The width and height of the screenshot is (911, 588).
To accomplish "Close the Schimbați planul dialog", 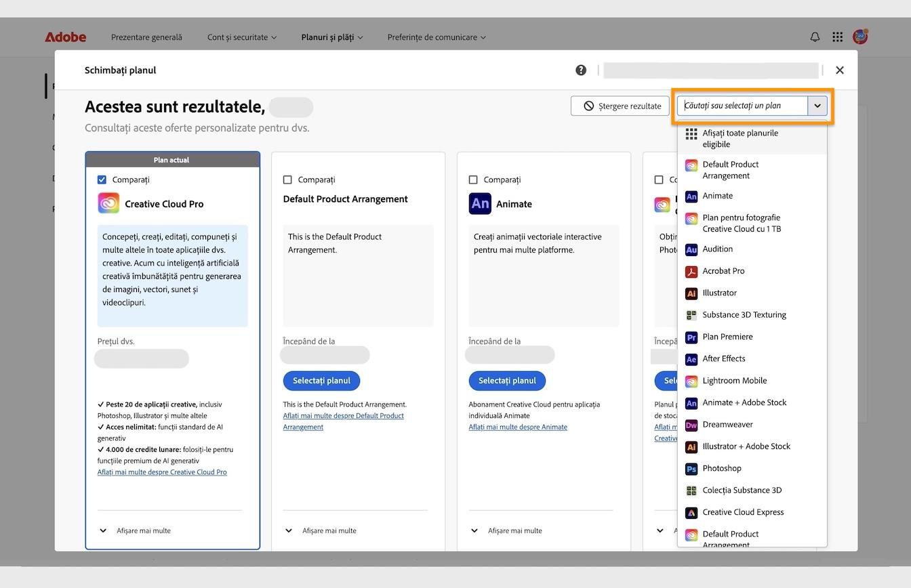I will pos(840,70).
